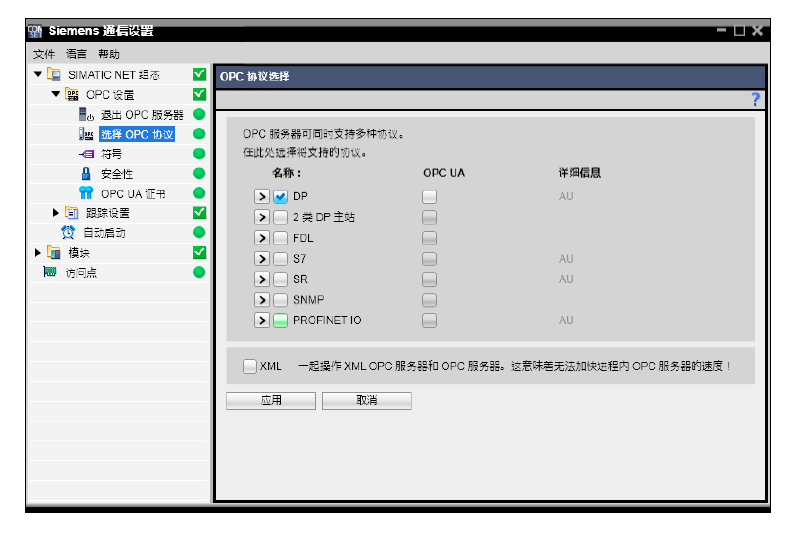Viewport: 786px width, 533px height.
Task: Click the Apply (应用) button
Action: (271, 401)
